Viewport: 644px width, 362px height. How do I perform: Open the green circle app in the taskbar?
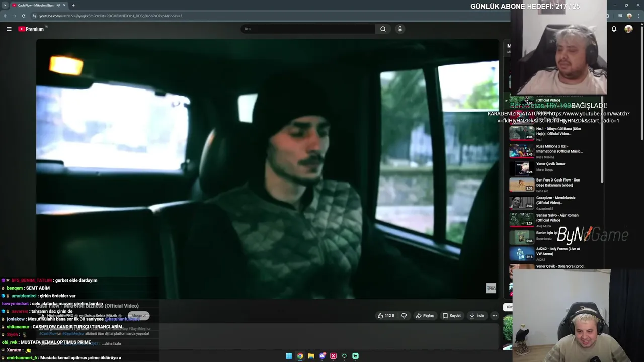point(344,356)
